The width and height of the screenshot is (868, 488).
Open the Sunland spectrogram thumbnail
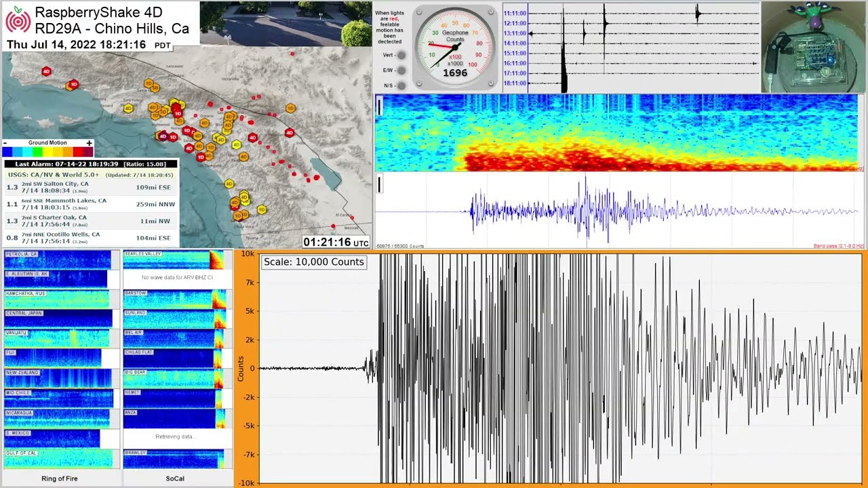(174, 319)
